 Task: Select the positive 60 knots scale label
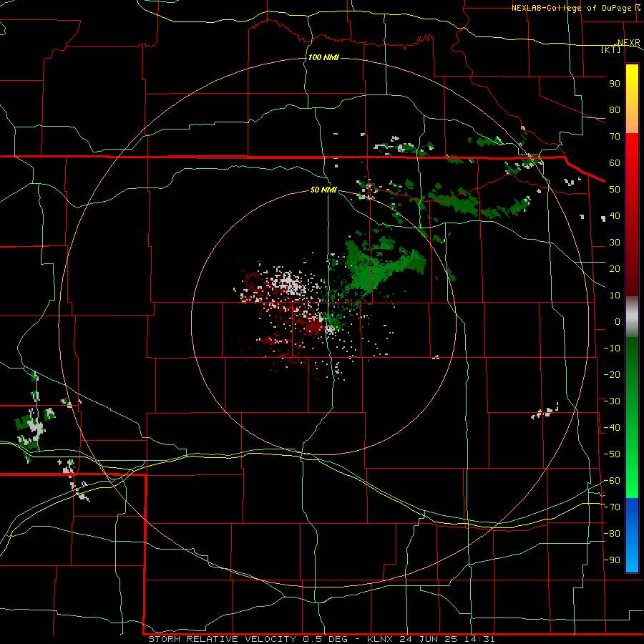click(x=615, y=163)
